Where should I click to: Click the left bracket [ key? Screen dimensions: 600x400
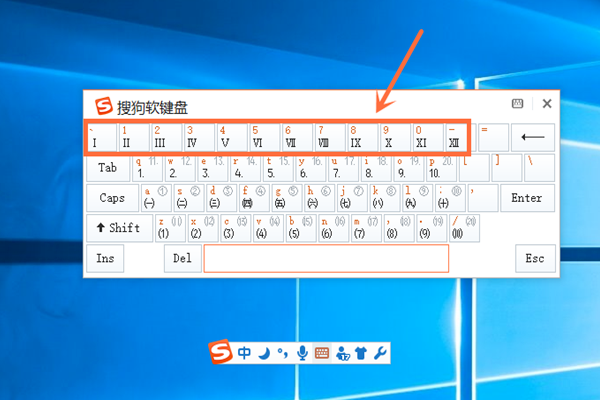click(x=474, y=168)
